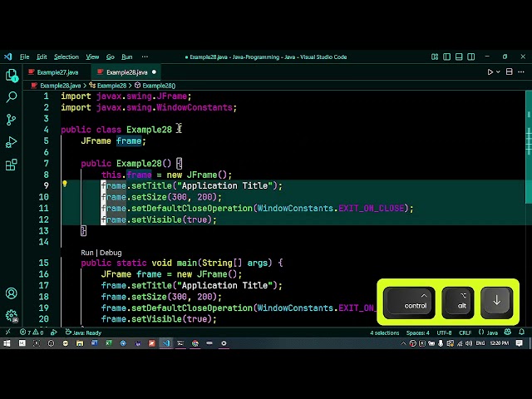The image size is (532, 399).
Task: Click the Debug CodeLens above main
Action: coord(111,253)
